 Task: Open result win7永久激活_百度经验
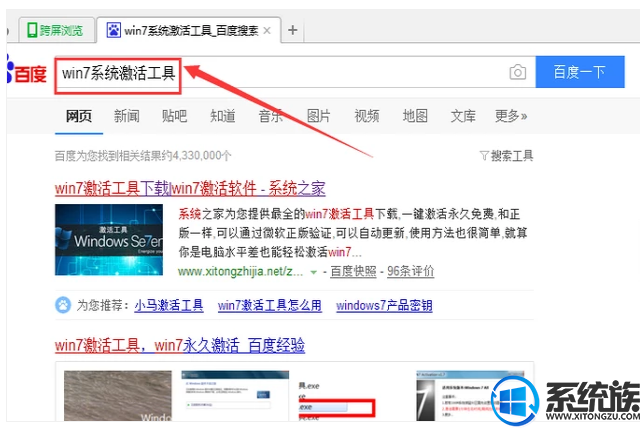coord(180,345)
